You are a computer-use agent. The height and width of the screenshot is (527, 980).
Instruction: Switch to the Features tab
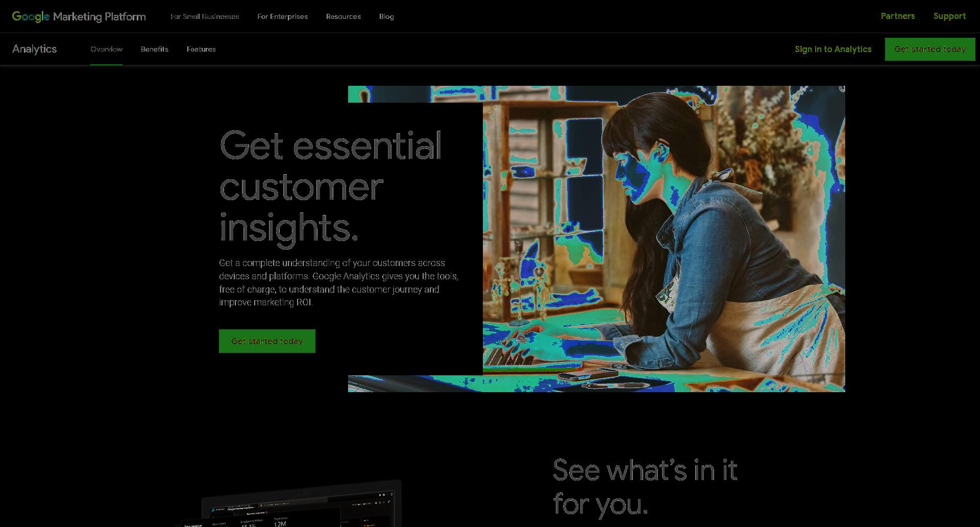click(x=201, y=49)
